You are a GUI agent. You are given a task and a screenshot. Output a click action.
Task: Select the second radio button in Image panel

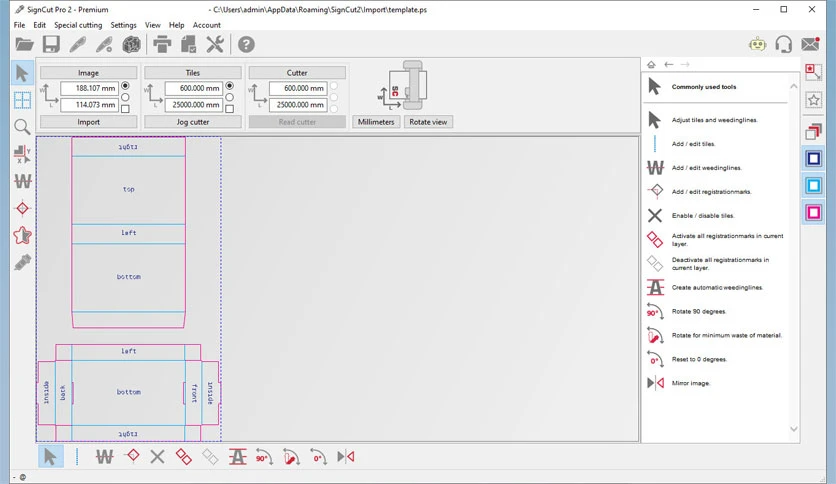125,98
